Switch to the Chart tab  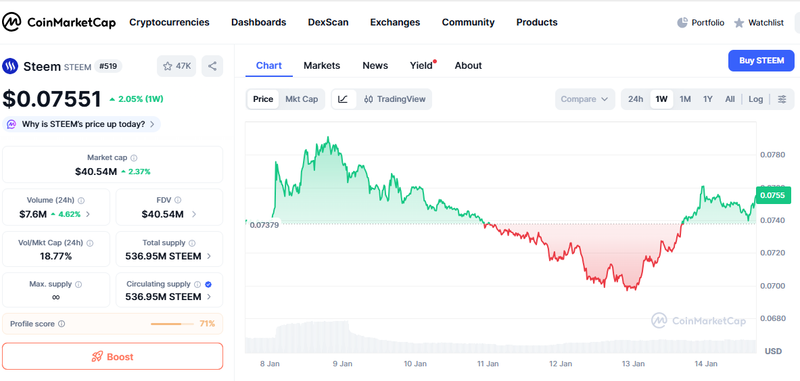pos(269,65)
